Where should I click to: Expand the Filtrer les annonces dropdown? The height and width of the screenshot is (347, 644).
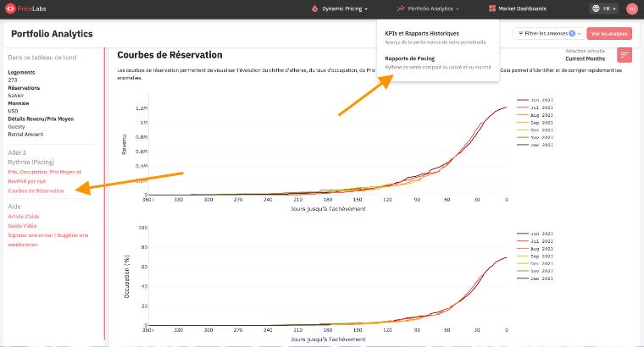point(549,34)
